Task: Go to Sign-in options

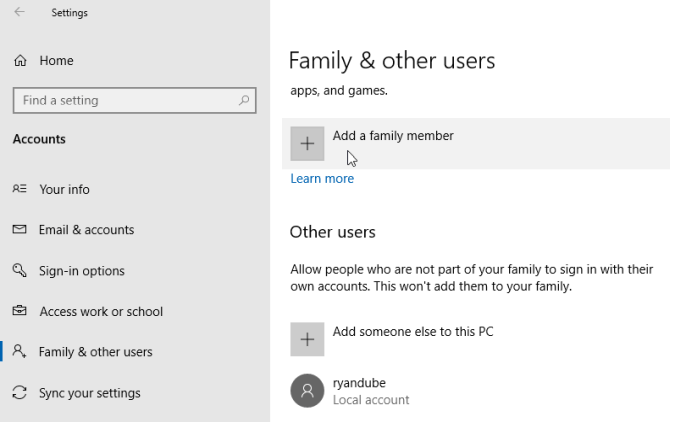Action: (82, 271)
